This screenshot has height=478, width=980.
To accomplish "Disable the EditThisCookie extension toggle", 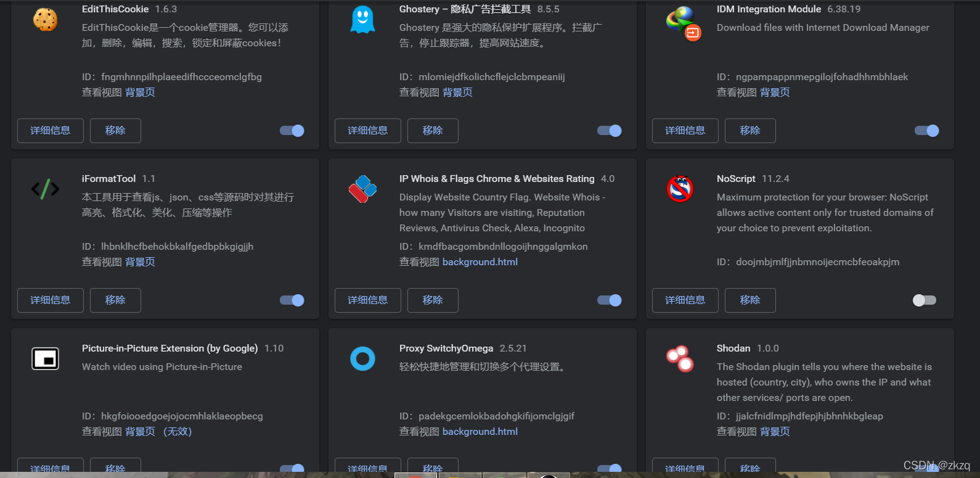I will [x=292, y=131].
